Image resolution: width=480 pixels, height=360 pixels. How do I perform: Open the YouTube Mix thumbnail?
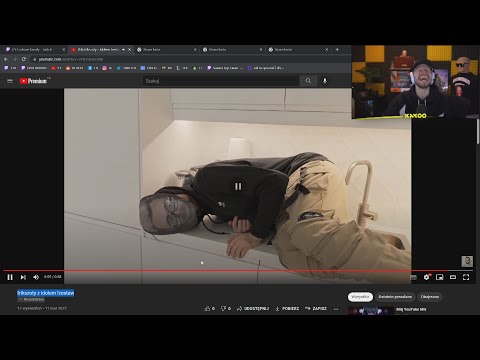pyautogui.click(x=371, y=311)
